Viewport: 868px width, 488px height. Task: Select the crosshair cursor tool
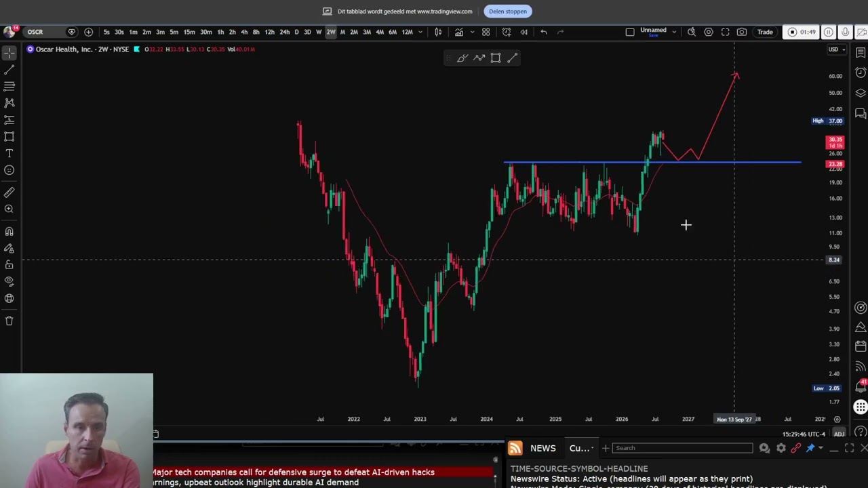click(9, 52)
